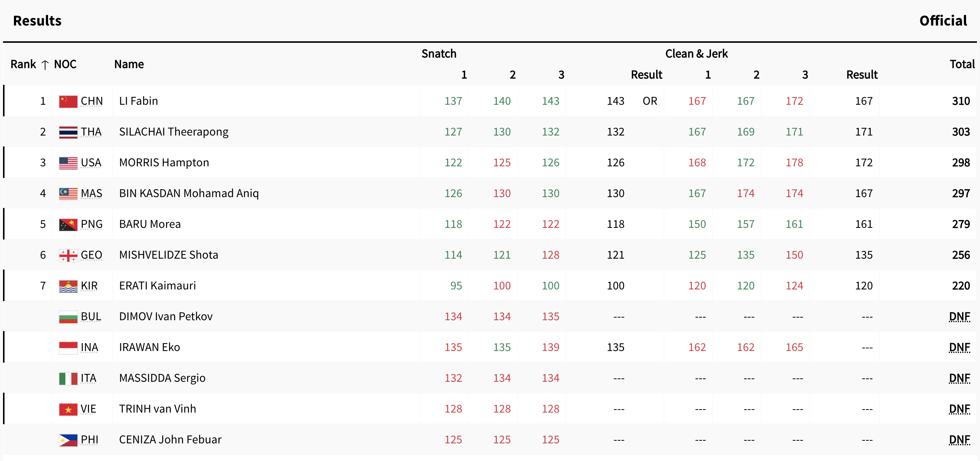Click the Georgia flag icon
Screen dimensions: 980x461
(68, 255)
